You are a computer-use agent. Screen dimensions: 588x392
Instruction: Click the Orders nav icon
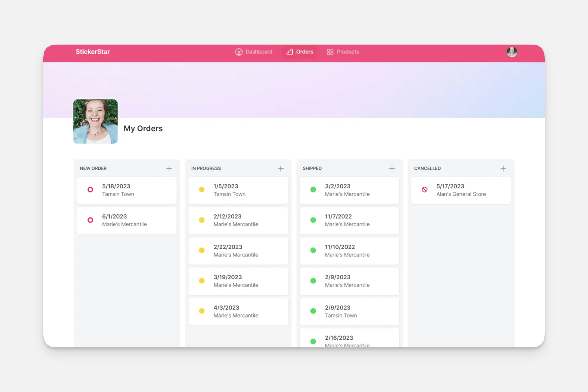[x=289, y=52]
